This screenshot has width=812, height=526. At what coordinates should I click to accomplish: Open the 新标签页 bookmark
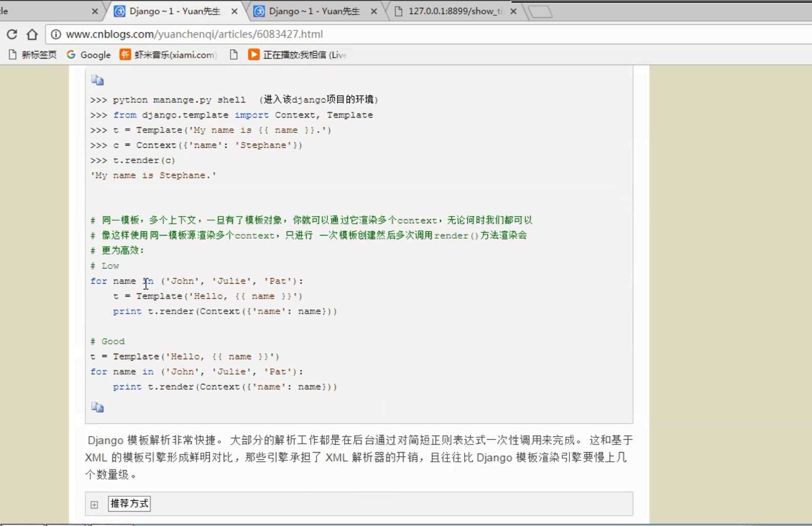[32, 55]
